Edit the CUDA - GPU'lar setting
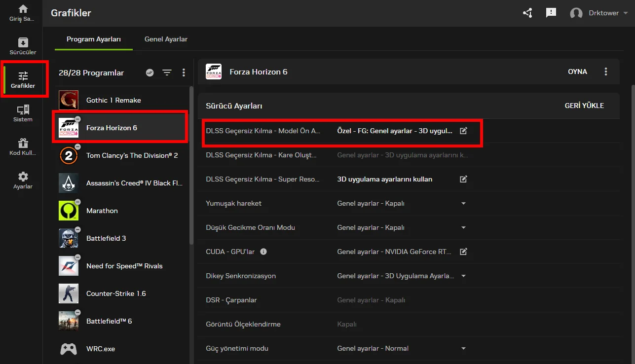Screen dimensions: 635x364 point(463,252)
